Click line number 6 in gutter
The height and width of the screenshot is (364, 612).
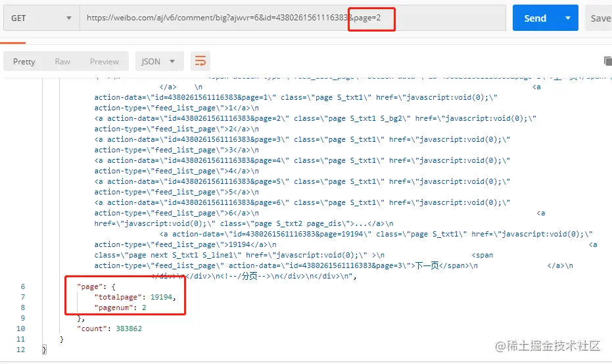(22, 286)
